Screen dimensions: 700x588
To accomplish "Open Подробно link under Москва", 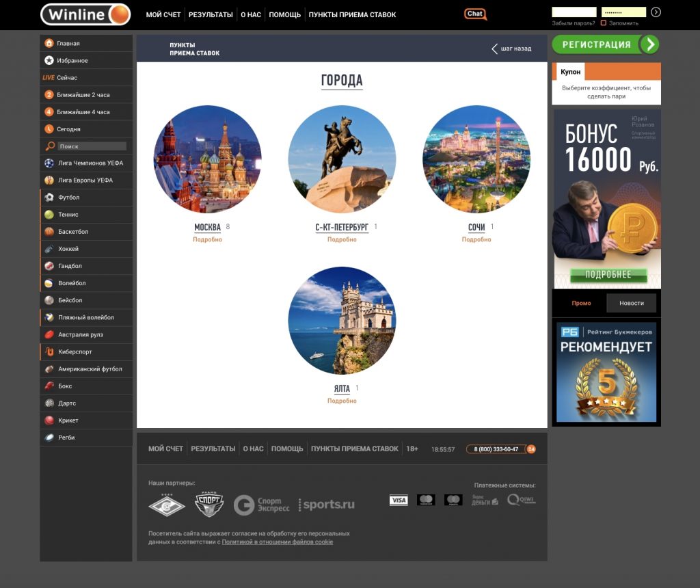I will [x=207, y=240].
